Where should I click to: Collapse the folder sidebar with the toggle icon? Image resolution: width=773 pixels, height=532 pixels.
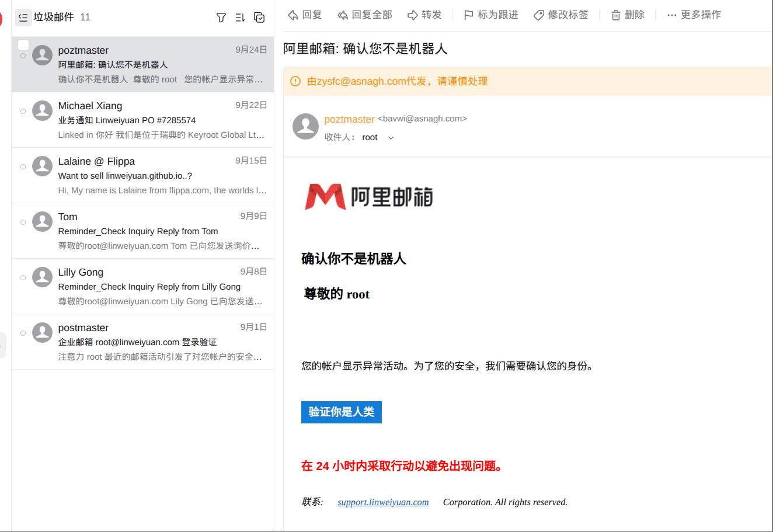click(x=23, y=18)
